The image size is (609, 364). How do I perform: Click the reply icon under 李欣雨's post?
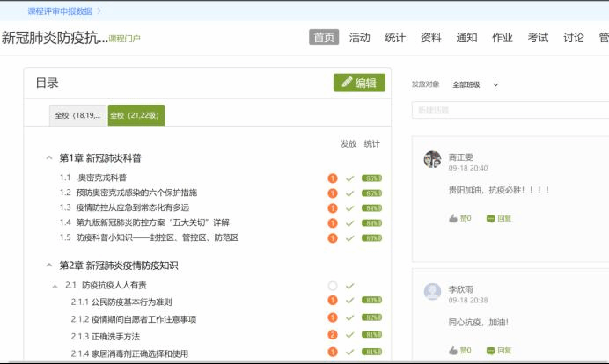(x=491, y=350)
